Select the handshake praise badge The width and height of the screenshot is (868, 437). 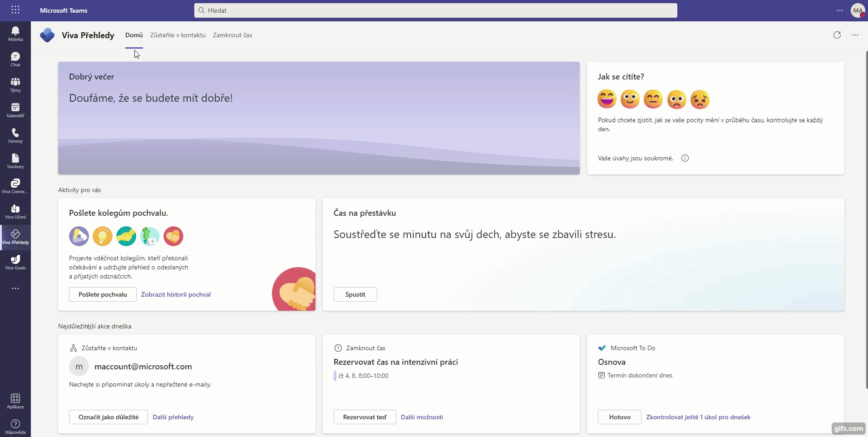click(x=126, y=236)
